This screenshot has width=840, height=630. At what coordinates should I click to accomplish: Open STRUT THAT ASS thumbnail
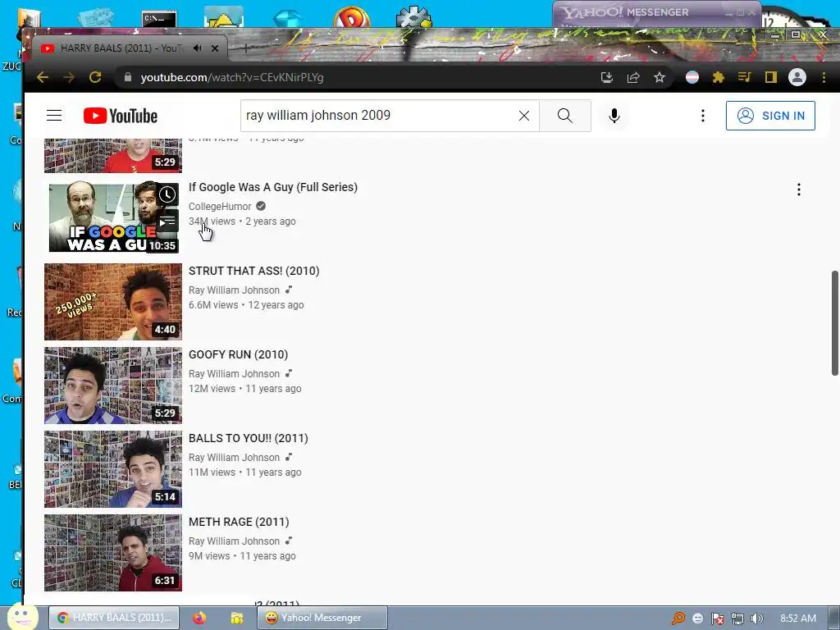(113, 302)
